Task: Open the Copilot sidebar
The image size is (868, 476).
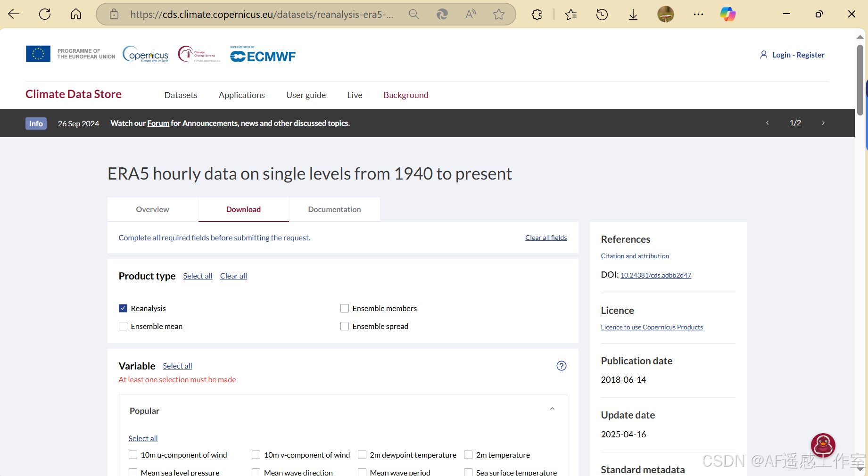Action: point(727,14)
